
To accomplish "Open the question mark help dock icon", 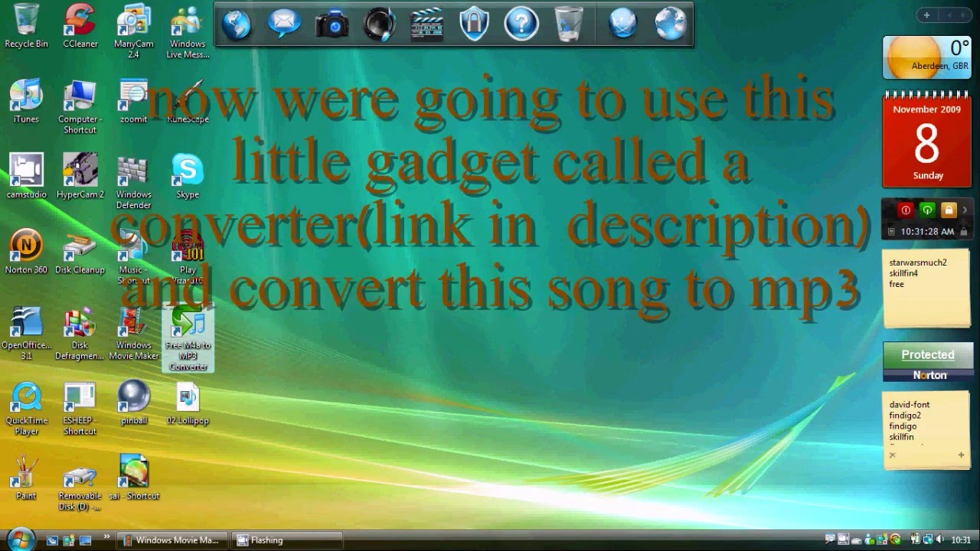I will pyautogui.click(x=521, y=24).
